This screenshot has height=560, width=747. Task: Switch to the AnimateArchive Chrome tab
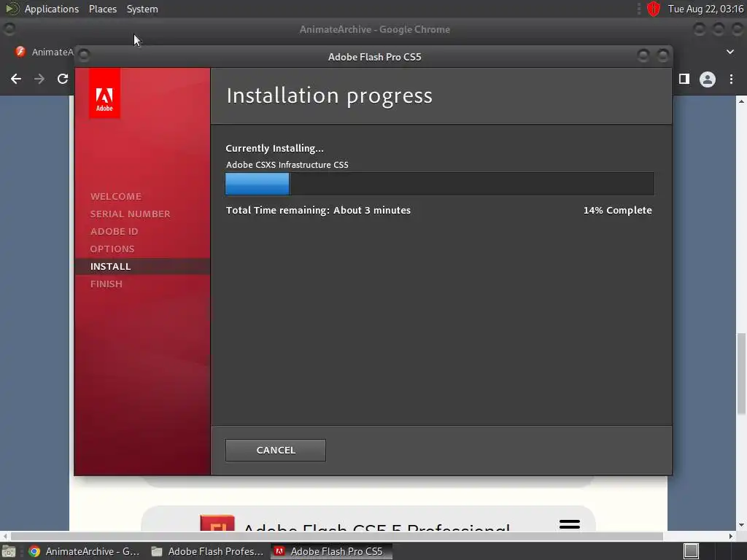[44, 52]
